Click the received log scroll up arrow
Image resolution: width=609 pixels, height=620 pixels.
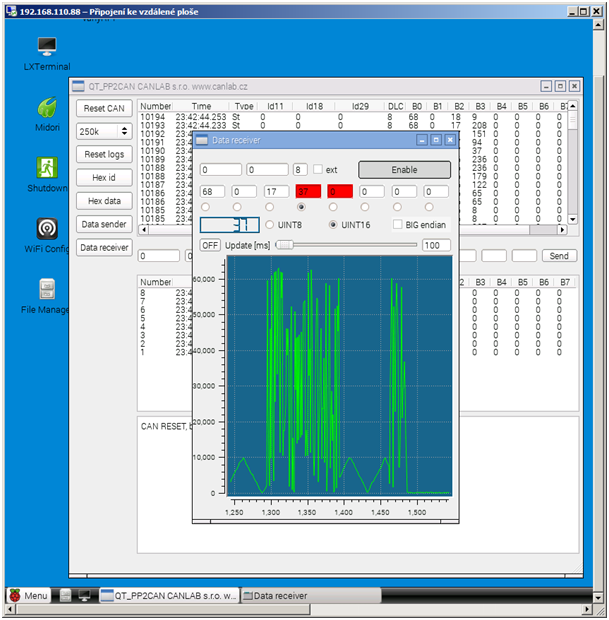click(x=573, y=106)
